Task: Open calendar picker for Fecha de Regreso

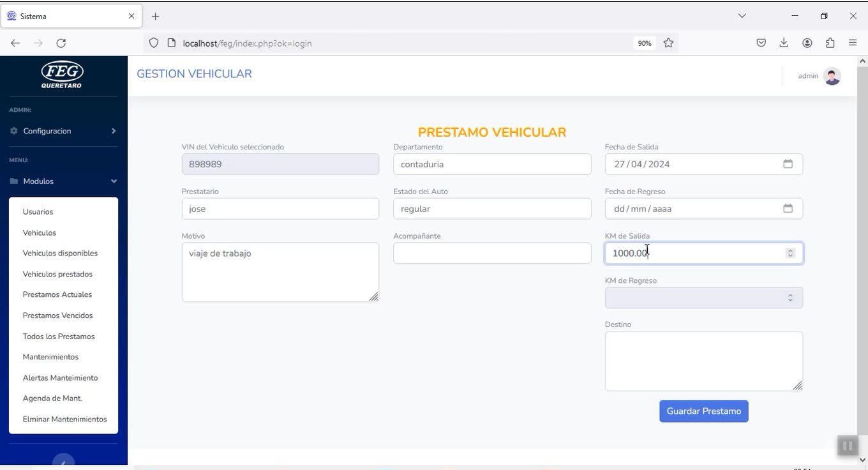Action: point(788,209)
